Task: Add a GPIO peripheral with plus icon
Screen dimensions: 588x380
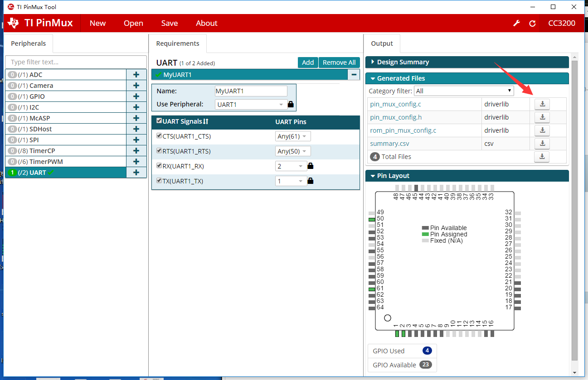Action: [x=136, y=96]
